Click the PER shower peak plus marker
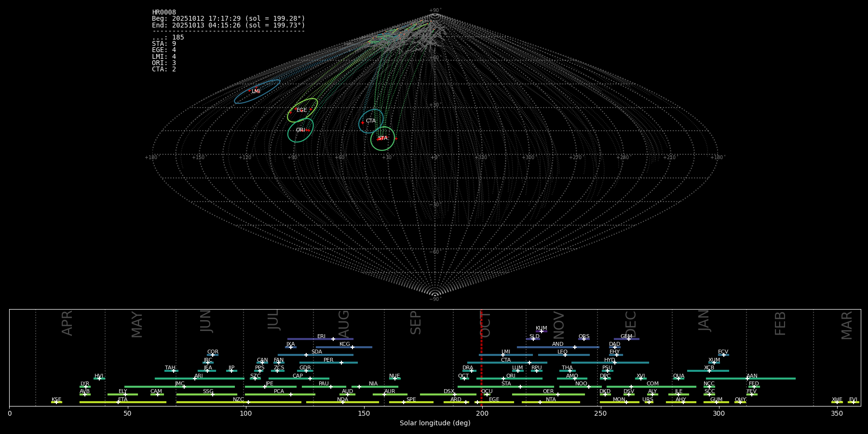 click(x=341, y=363)
